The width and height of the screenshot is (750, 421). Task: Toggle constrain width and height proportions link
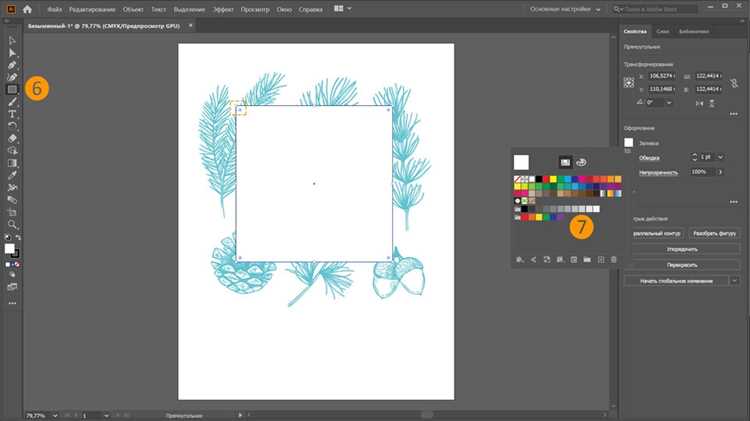[x=734, y=83]
